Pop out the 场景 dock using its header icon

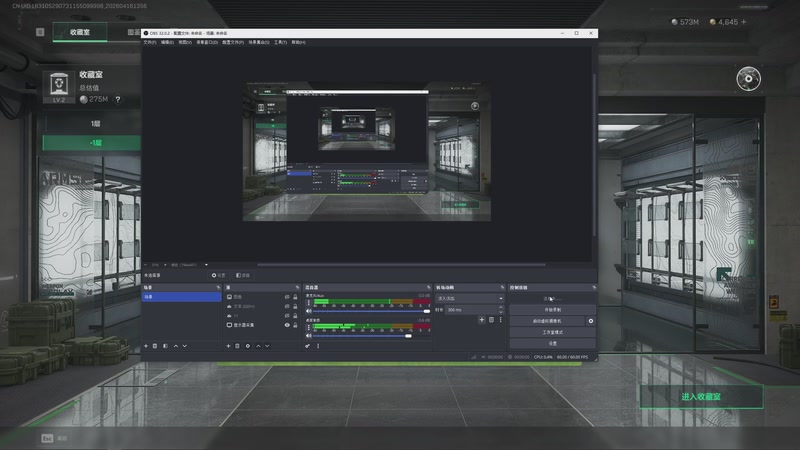218,287
